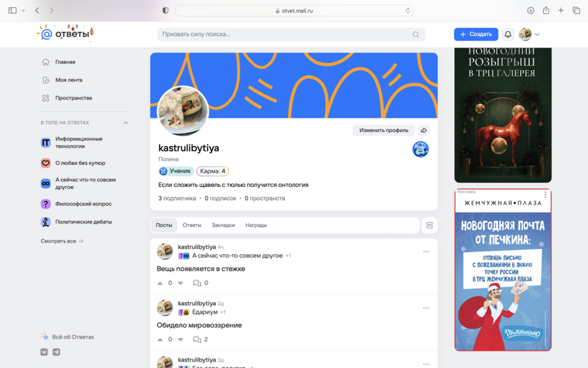Toggle the posts list view layout
This screenshot has width=588, height=368.
[x=429, y=225]
